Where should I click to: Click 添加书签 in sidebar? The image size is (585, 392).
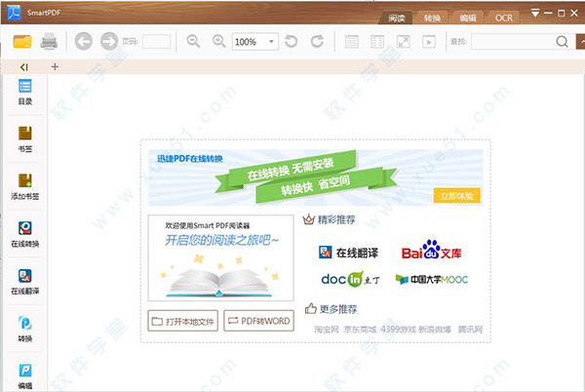[25, 187]
